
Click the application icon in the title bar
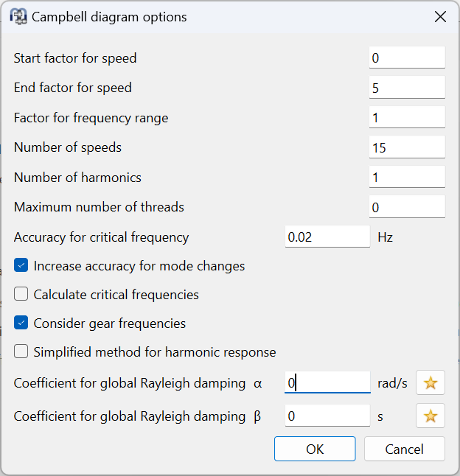(18, 16)
